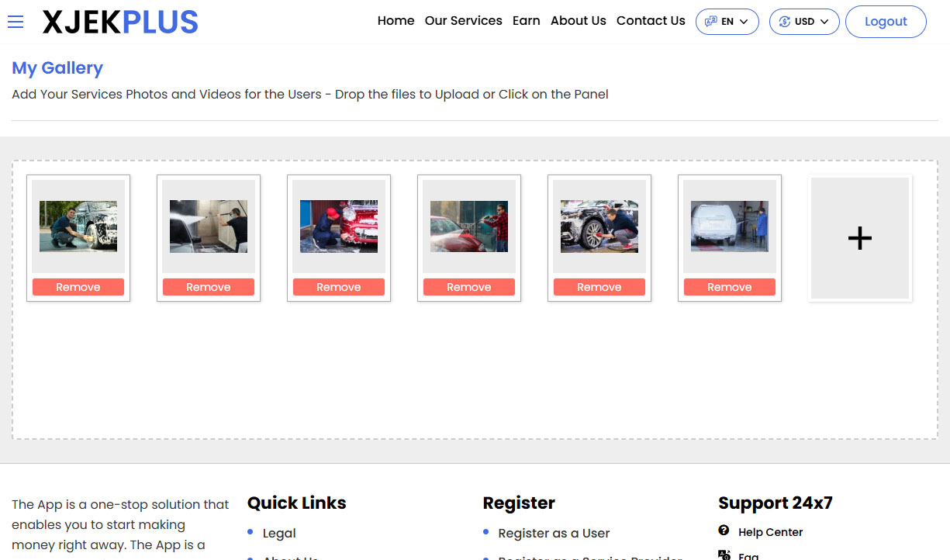
Task: Remove the first gallery photo
Action: pos(78,286)
